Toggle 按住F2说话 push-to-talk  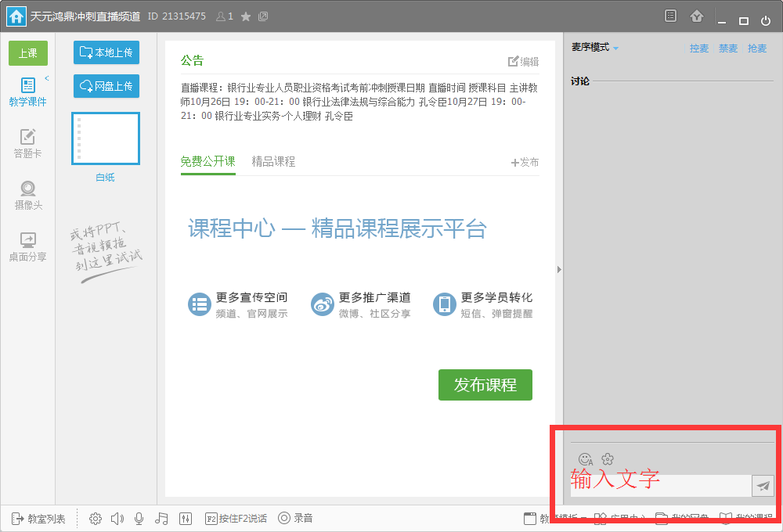click(x=236, y=518)
